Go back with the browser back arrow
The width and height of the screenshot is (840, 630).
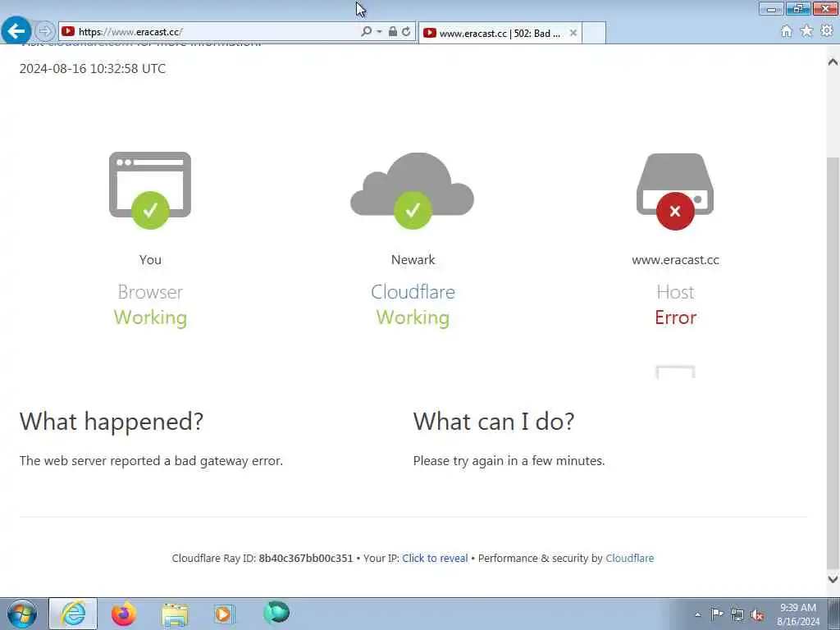pos(16,30)
